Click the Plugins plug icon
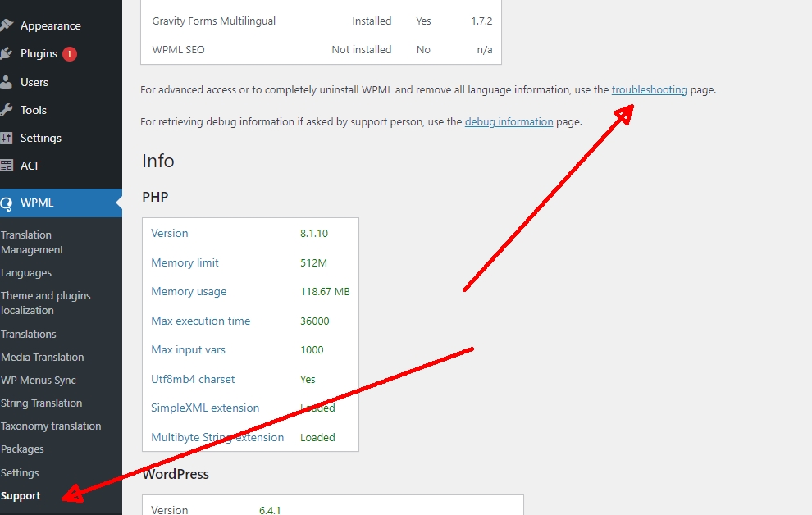 7,53
